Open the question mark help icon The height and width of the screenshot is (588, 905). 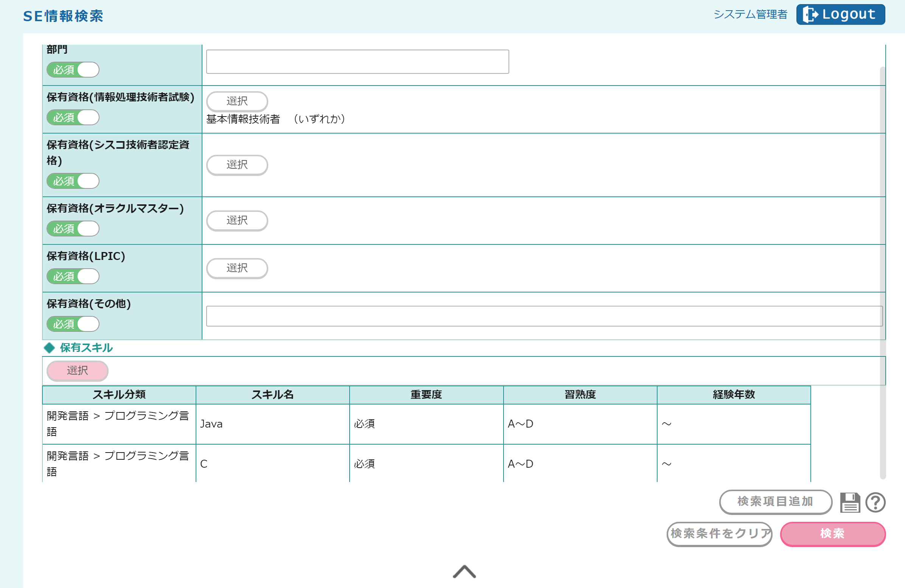click(x=875, y=502)
